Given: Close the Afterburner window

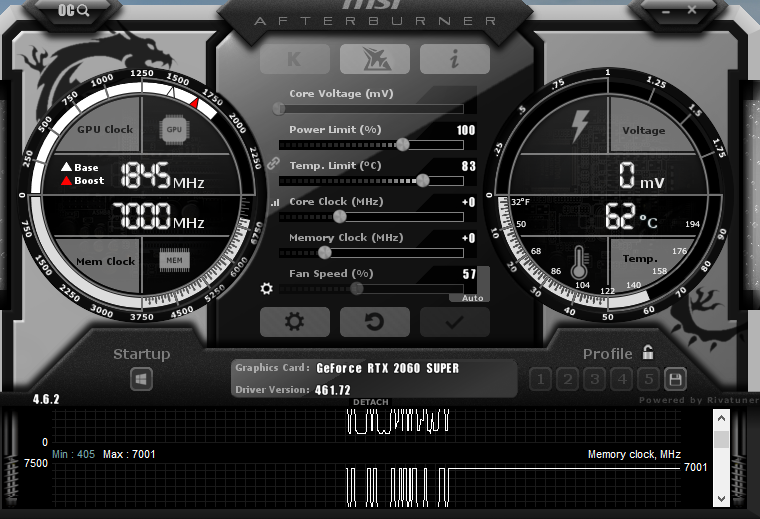Looking at the screenshot, I should 692,10.
